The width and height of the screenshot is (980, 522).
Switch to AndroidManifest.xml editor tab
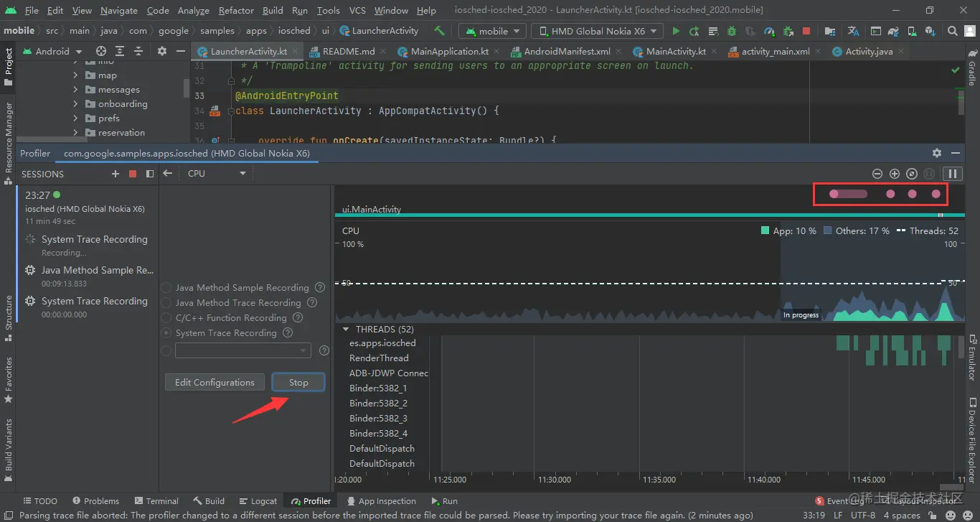coord(567,51)
